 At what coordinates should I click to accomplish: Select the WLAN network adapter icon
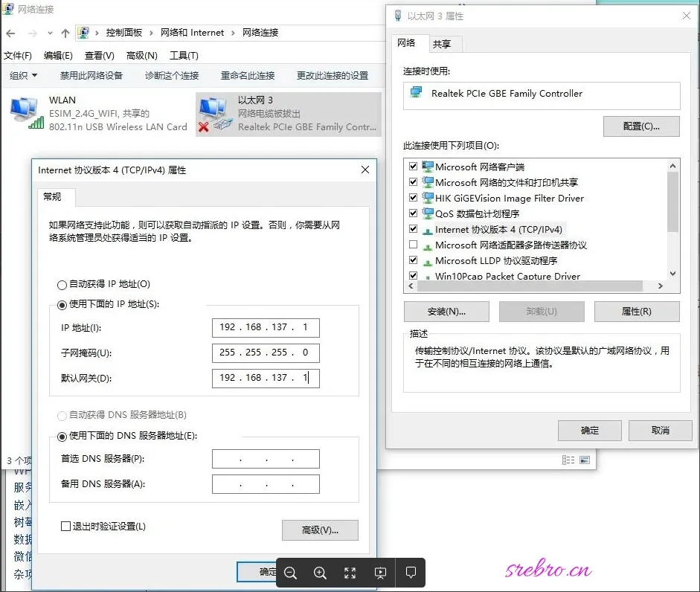[27, 113]
